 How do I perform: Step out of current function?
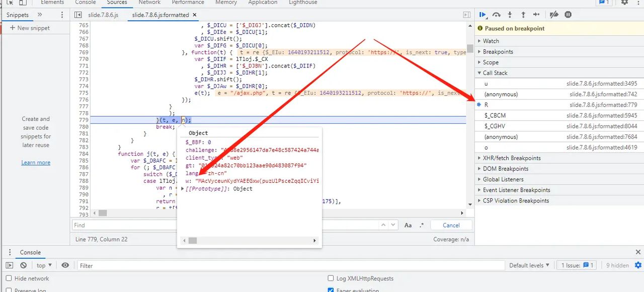(x=523, y=15)
